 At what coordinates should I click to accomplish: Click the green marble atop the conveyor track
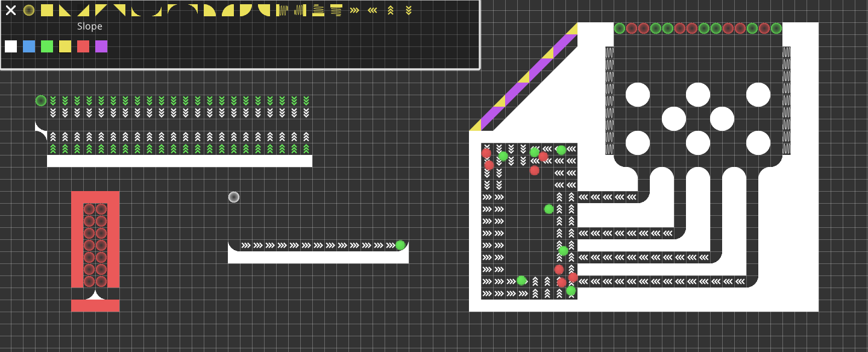tap(400, 245)
